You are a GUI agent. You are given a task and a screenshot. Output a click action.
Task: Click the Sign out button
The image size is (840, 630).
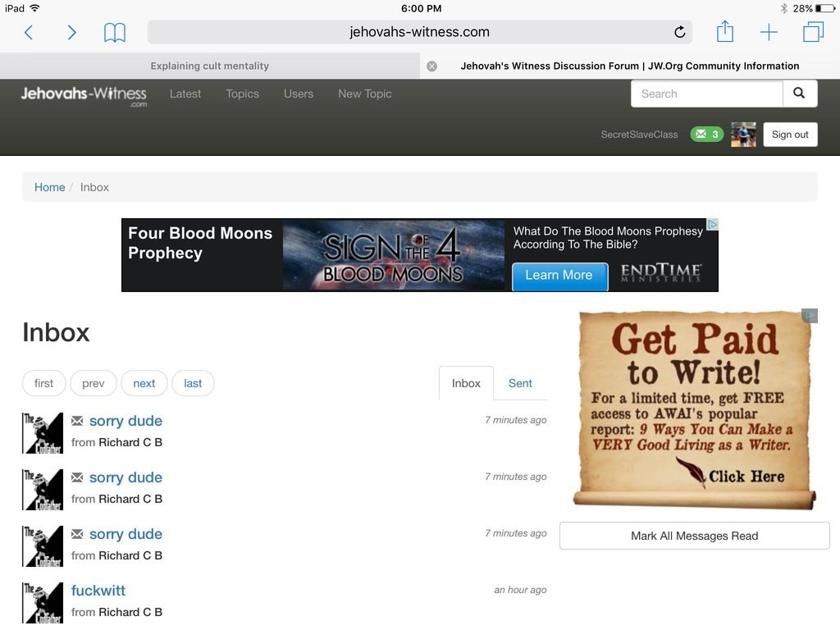tap(790, 135)
